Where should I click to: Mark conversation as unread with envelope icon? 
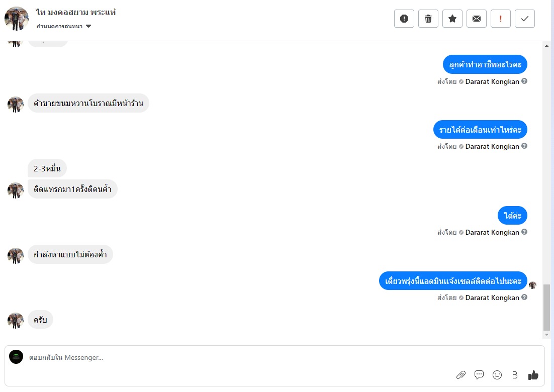pos(477,19)
